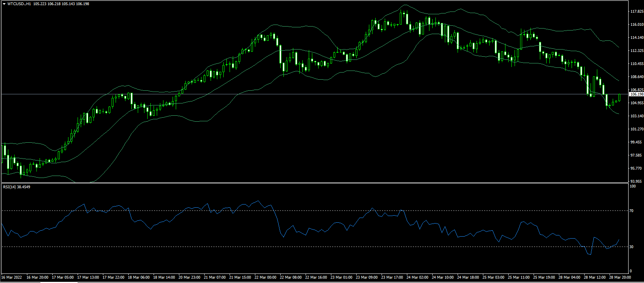The width and height of the screenshot is (644, 283).
Task: Click the 23 Mar 09:00 time label
Action: [367, 277]
